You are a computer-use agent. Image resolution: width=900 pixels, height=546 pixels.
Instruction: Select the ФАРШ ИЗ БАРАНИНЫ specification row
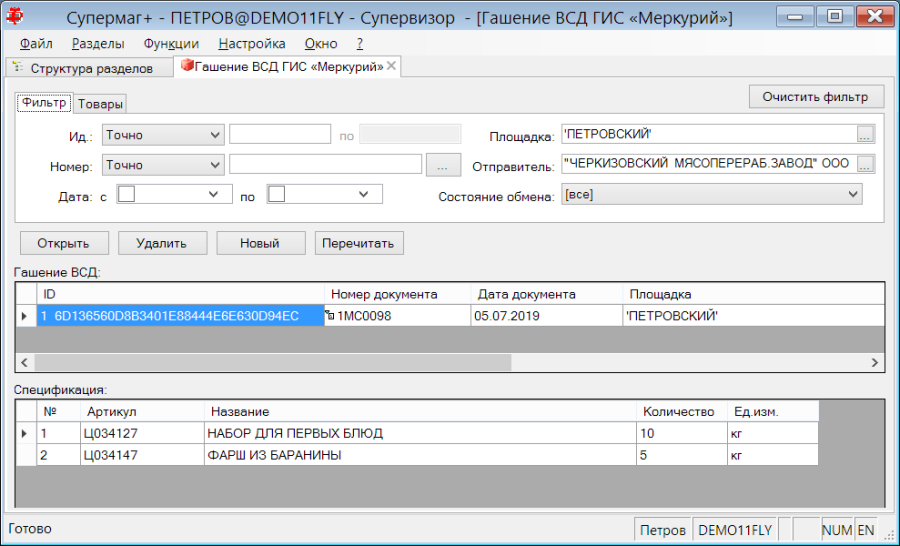(x=428, y=455)
